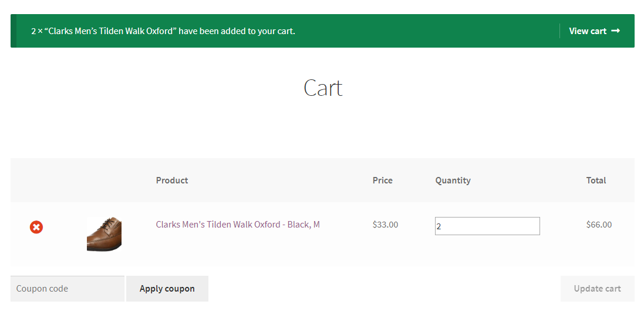Click the dark left edge of green banner

(14, 31)
